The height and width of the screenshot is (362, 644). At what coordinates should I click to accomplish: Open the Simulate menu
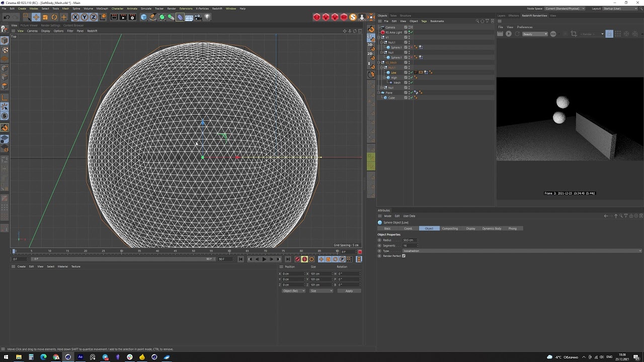point(146,9)
